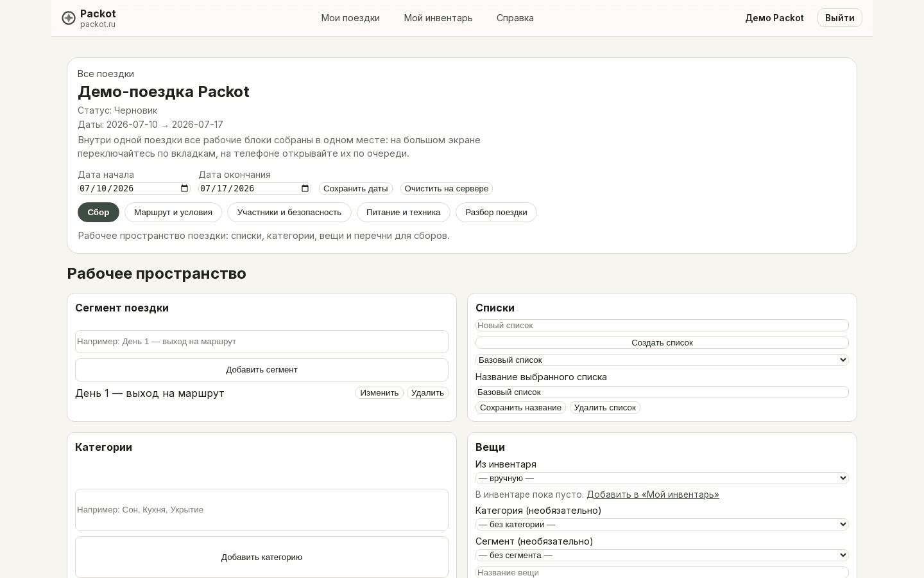The image size is (924, 578).
Task: Switch to Разбор поездки tab
Action: [x=496, y=213]
